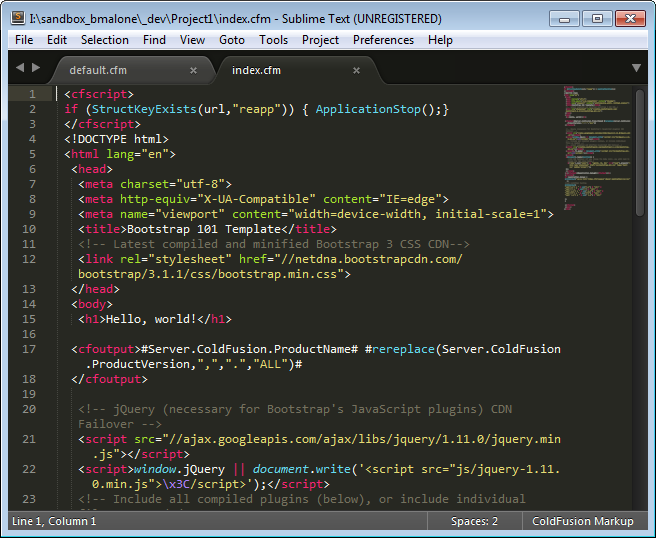
Task: Click the Latest compiled Bootstrap 3 CSS comment
Action: click(x=274, y=244)
